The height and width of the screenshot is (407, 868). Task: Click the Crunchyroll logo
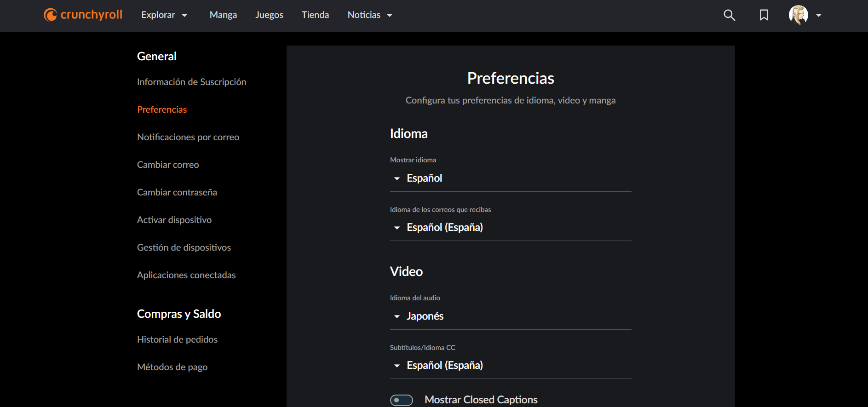(x=83, y=15)
